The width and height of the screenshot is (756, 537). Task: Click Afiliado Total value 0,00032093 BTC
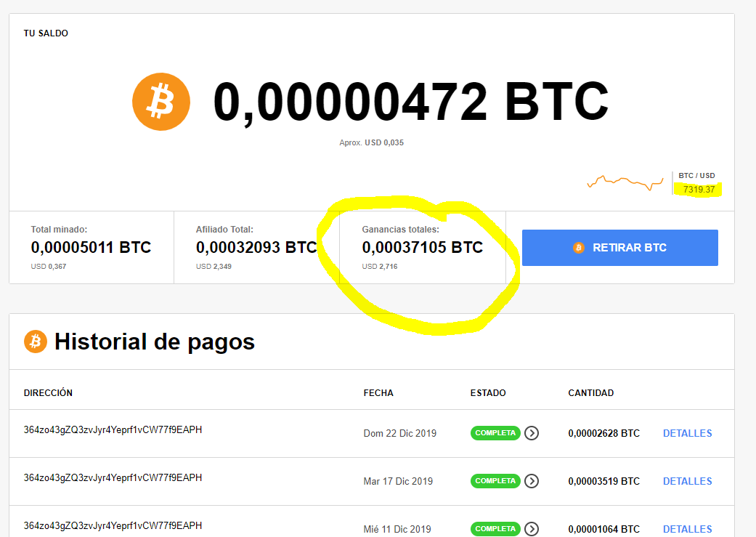(256, 247)
